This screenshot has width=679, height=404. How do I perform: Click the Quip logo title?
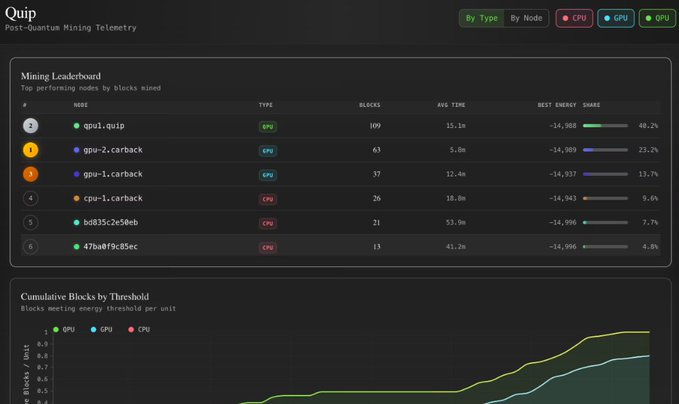click(20, 13)
